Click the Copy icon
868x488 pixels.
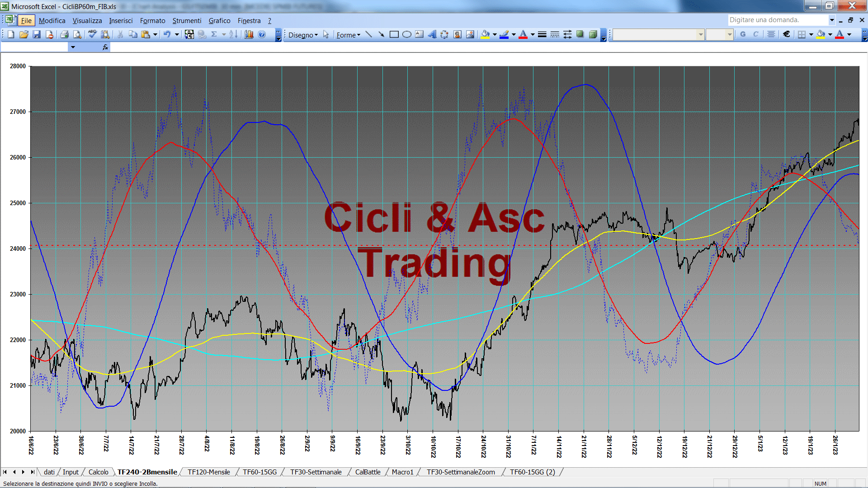[x=133, y=35]
